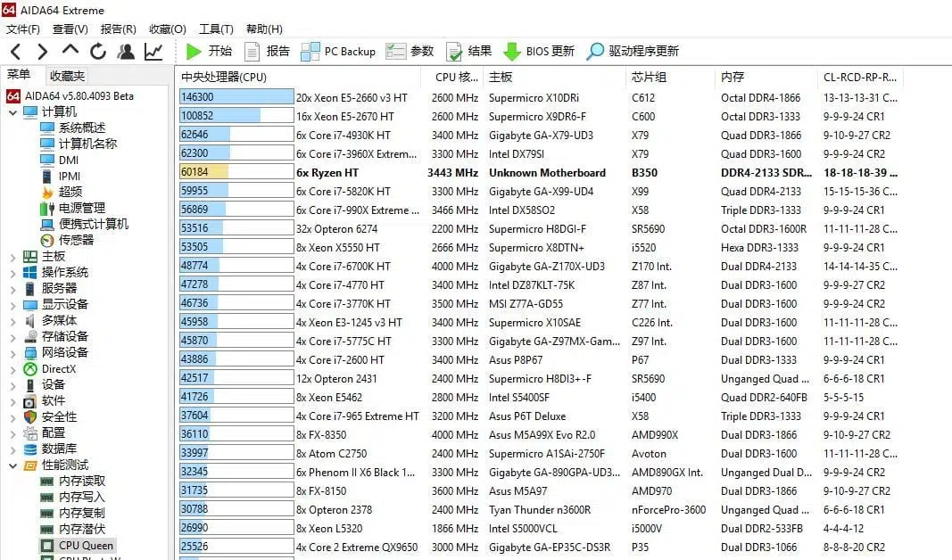Sort by 主板 column header
Image resolution: width=952 pixels, height=560 pixels.
tap(554, 77)
